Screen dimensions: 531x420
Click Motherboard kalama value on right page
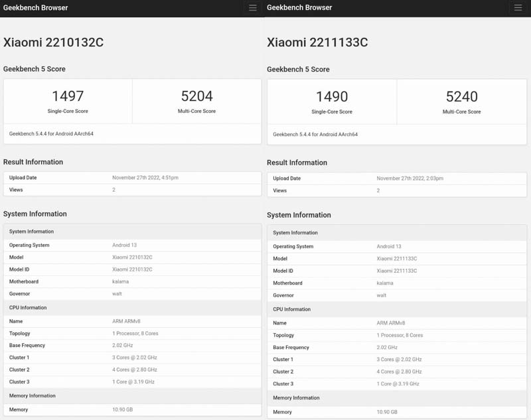pos(385,283)
